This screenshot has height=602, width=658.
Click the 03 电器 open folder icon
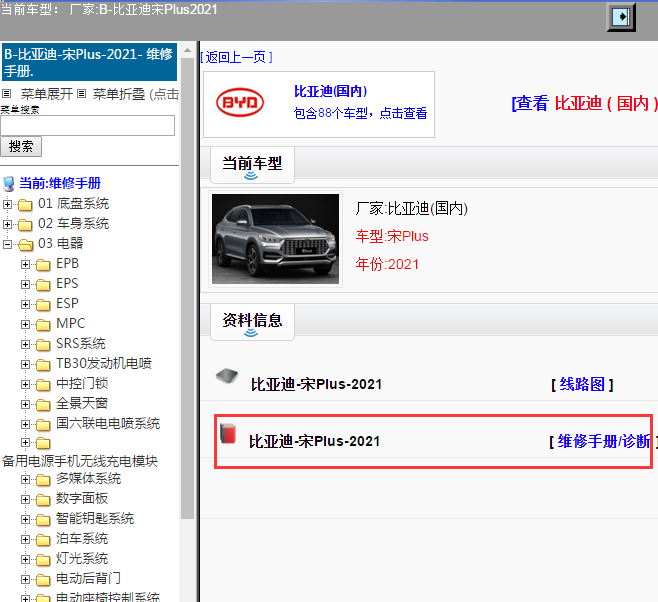point(26,245)
